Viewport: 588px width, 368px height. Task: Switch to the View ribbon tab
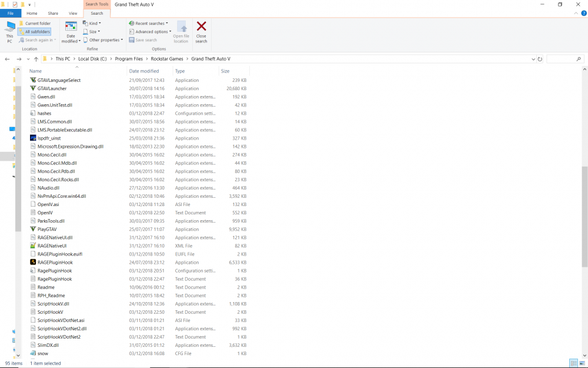coord(73,13)
